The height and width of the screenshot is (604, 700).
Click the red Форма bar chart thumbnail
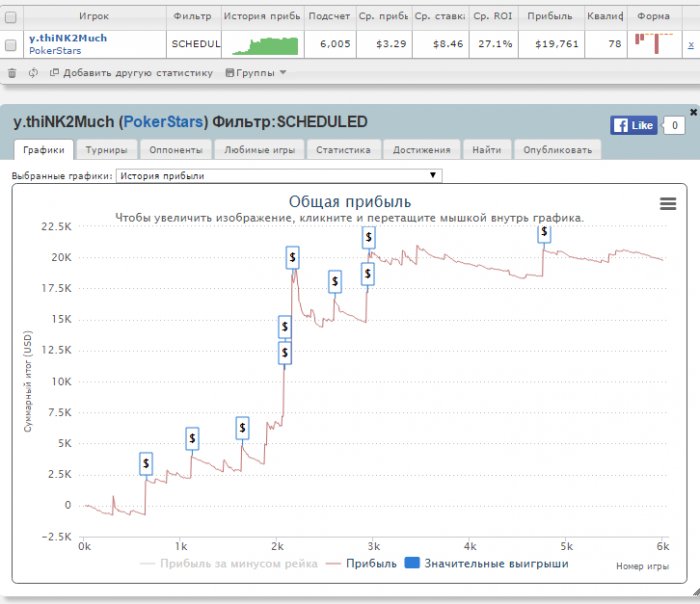(654, 43)
